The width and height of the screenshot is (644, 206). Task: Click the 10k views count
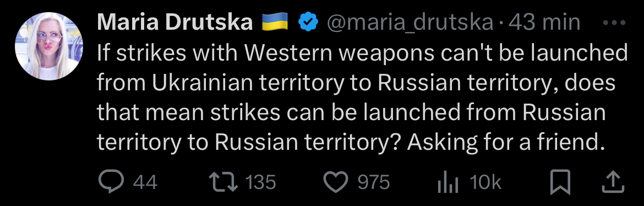tap(486, 182)
